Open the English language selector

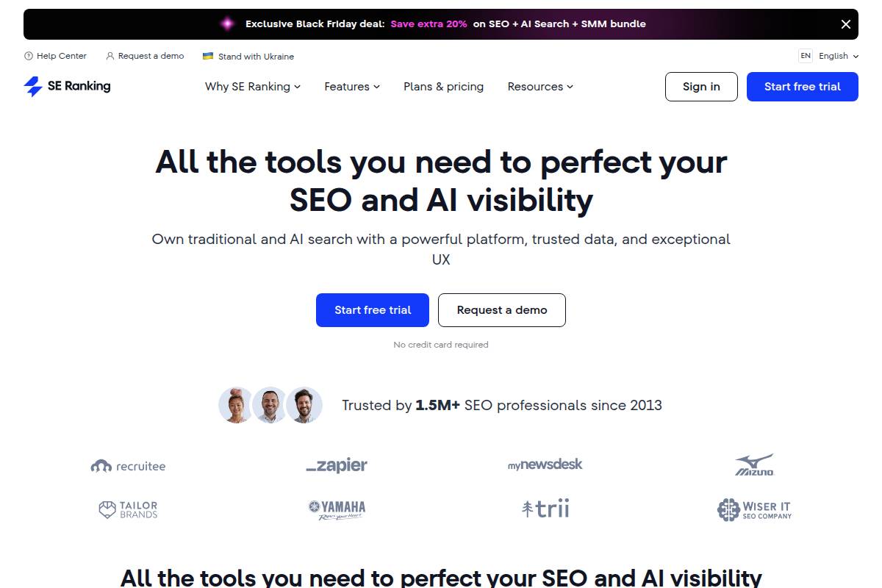coord(828,56)
